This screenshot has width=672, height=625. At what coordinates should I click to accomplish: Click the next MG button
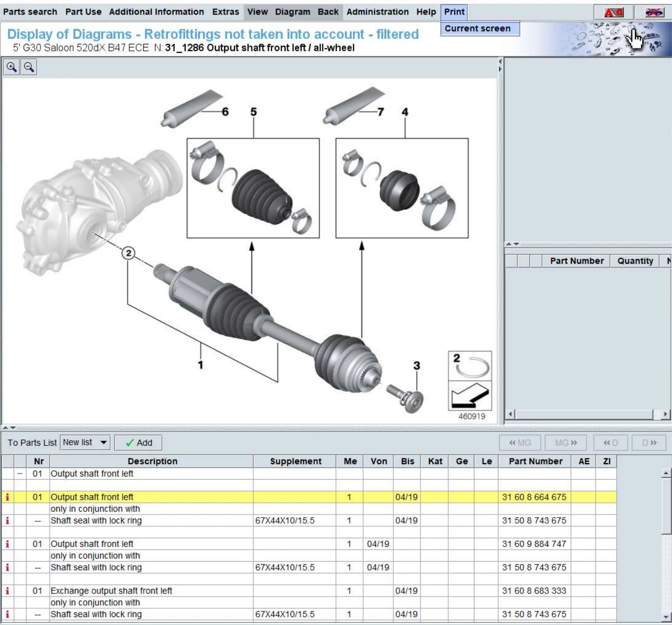[566, 443]
